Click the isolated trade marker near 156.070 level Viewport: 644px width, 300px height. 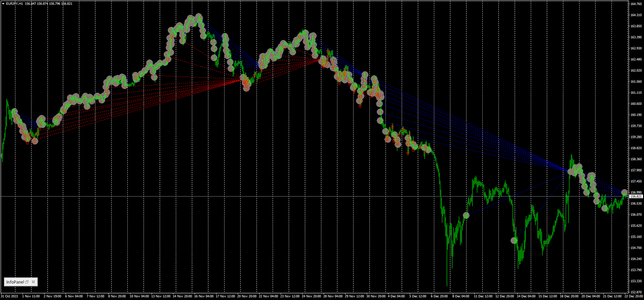(466, 215)
